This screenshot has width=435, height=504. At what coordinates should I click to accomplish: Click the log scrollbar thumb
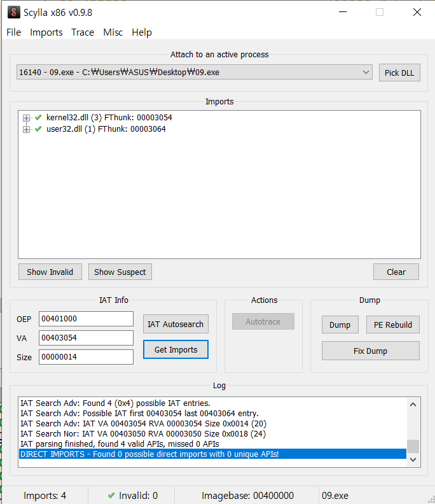(413, 446)
